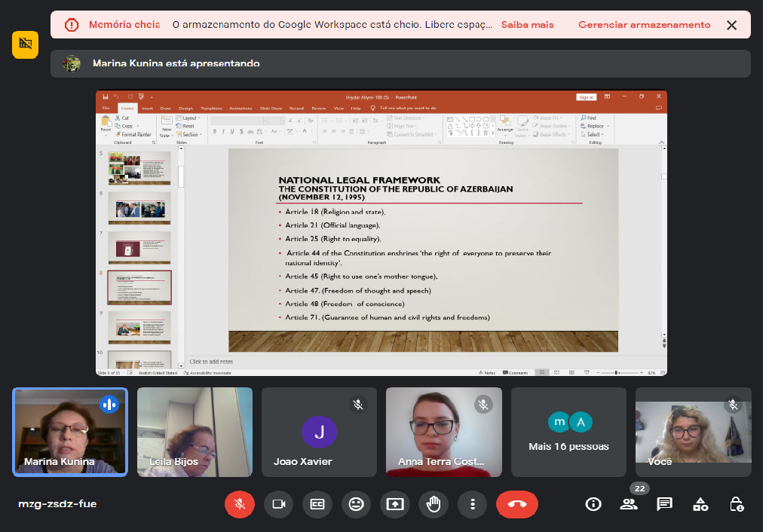Show the participants list
This screenshot has width=769, height=532.
click(x=628, y=504)
